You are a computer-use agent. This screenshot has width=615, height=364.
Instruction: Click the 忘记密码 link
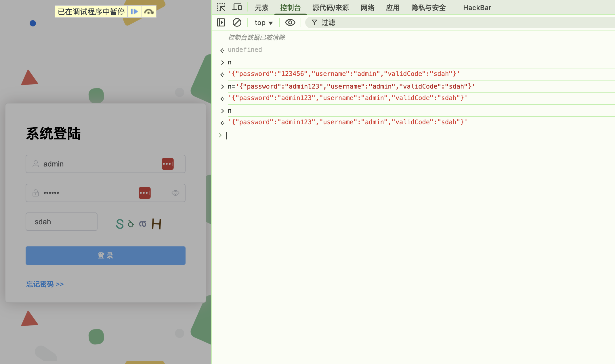point(45,284)
